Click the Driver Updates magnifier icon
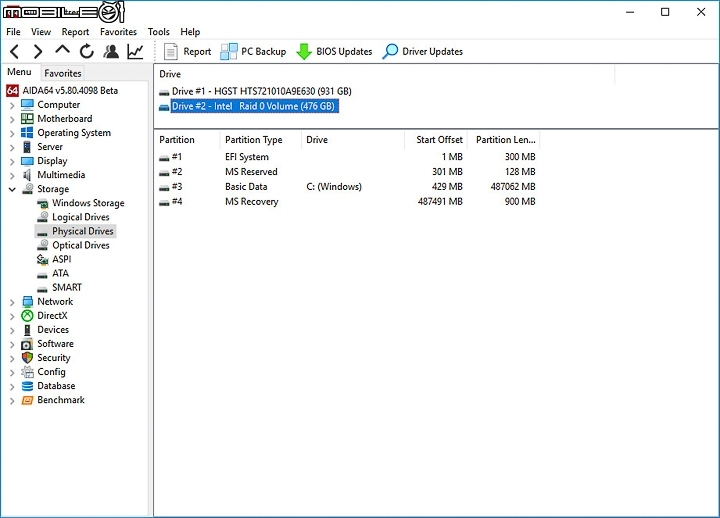720x518 pixels. pos(390,51)
